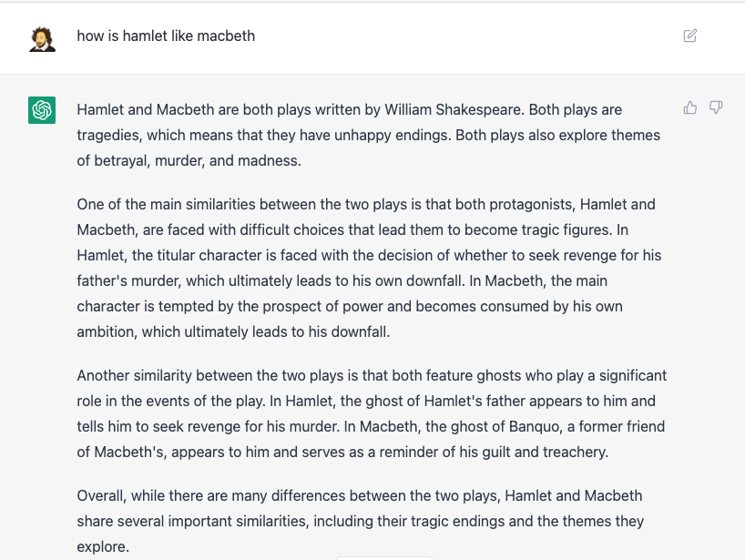Click the green ChatGPT logo icon

[x=42, y=110]
